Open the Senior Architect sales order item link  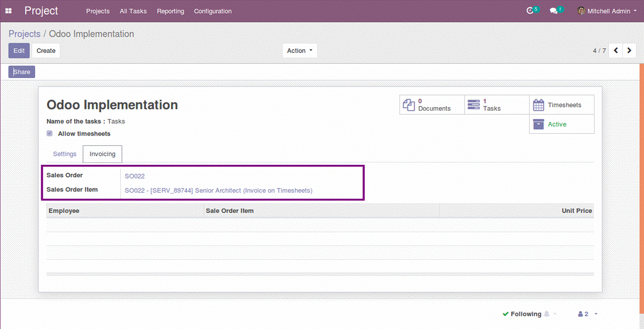point(219,190)
